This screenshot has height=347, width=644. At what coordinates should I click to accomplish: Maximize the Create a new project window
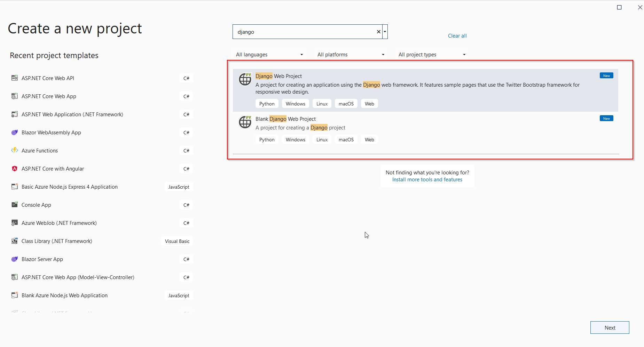pyautogui.click(x=619, y=7)
